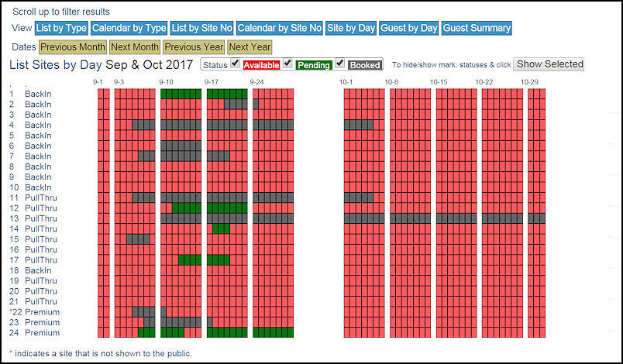Select the Site by Day view

tap(351, 28)
